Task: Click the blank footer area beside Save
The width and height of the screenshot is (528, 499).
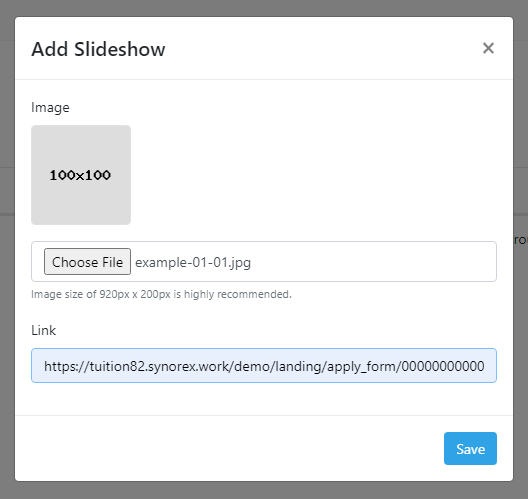Action: (x=229, y=448)
